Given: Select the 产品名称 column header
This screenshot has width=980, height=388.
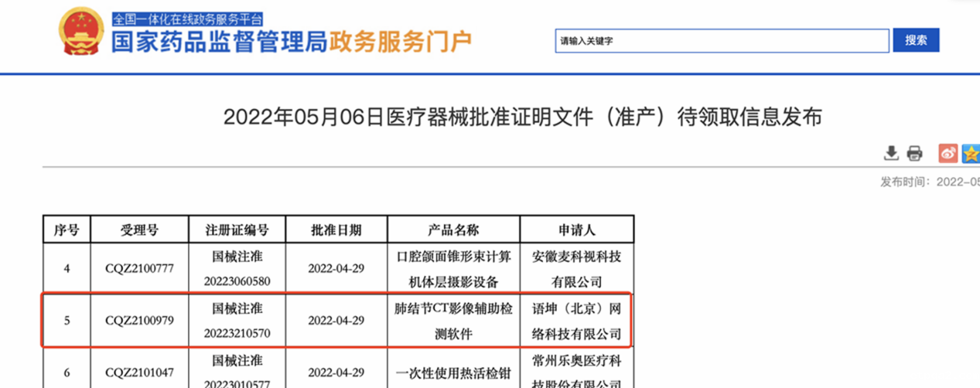Looking at the screenshot, I should coord(453,230).
